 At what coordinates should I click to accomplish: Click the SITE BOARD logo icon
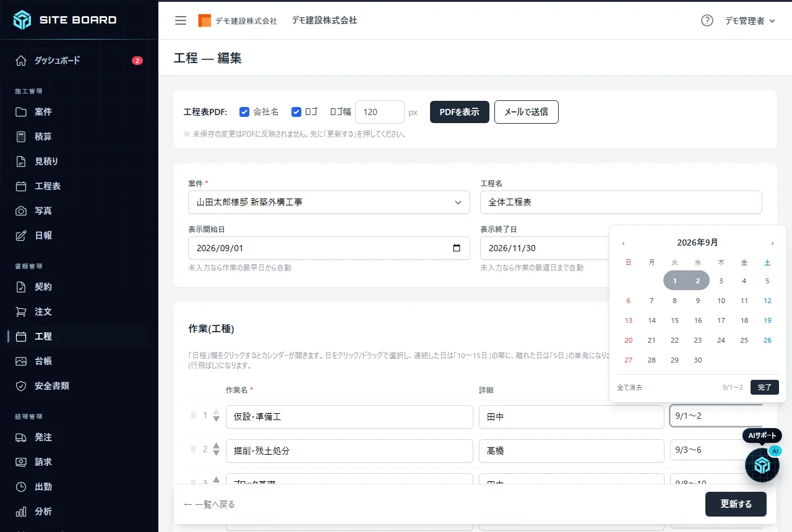coord(22,20)
